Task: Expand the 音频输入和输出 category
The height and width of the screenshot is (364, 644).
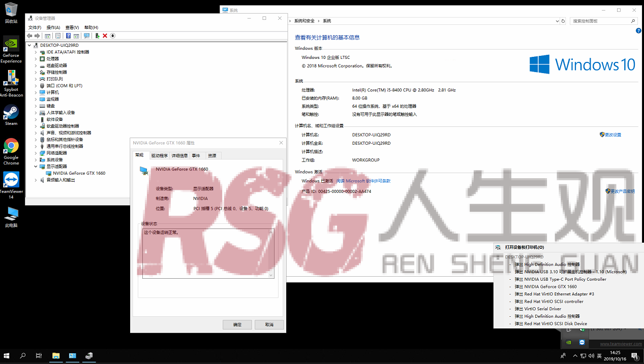Action: click(x=36, y=180)
